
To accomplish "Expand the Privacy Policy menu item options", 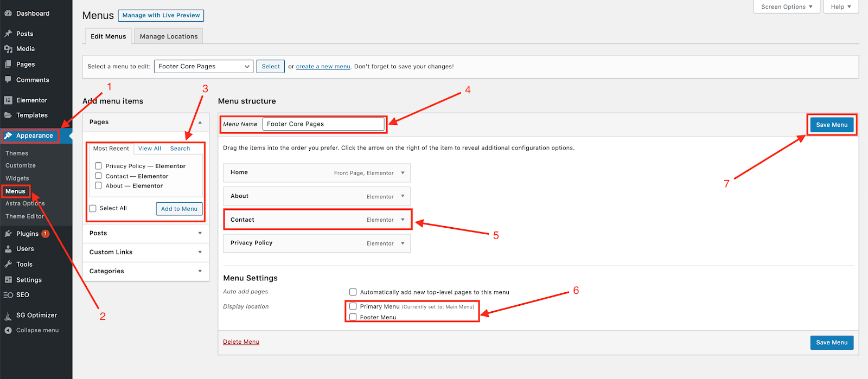I will (403, 243).
